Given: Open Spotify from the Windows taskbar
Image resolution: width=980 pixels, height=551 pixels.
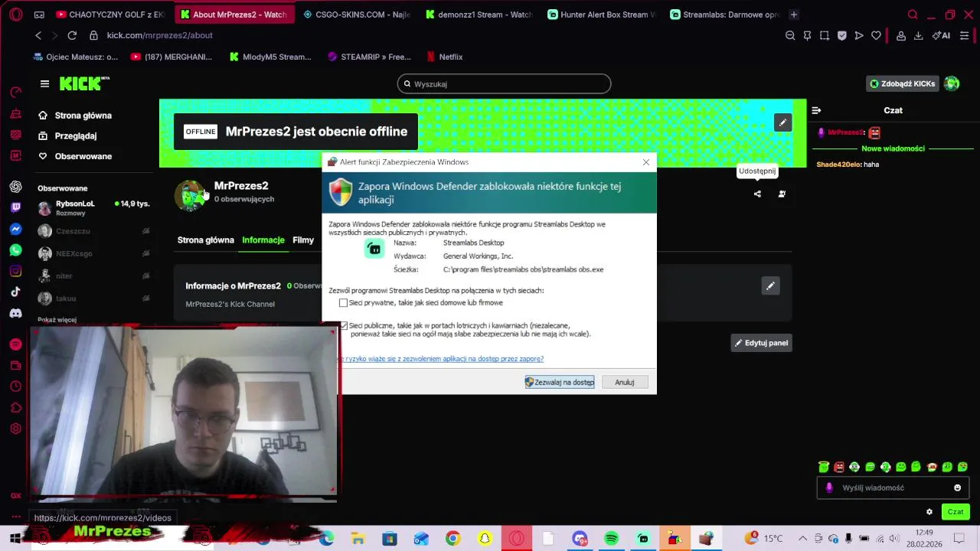Looking at the screenshot, I should click(x=611, y=539).
